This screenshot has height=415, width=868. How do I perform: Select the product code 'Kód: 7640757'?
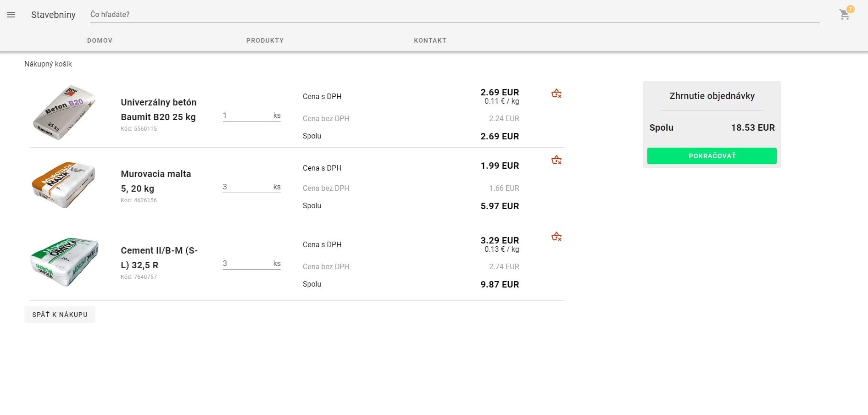pyautogui.click(x=139, y=277)
